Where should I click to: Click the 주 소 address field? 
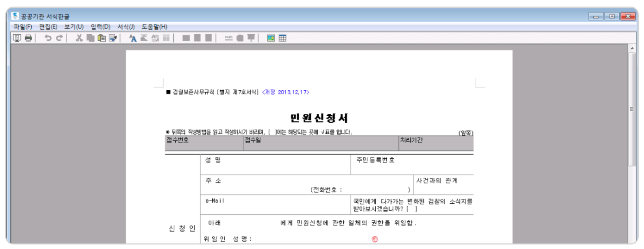[307, 185]
